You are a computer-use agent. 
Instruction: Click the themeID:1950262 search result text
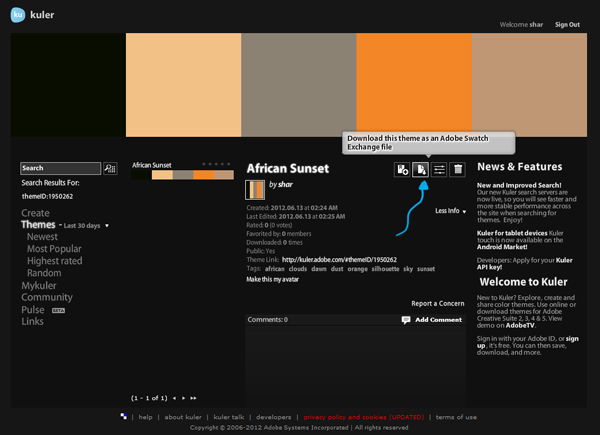pos(47,196)
